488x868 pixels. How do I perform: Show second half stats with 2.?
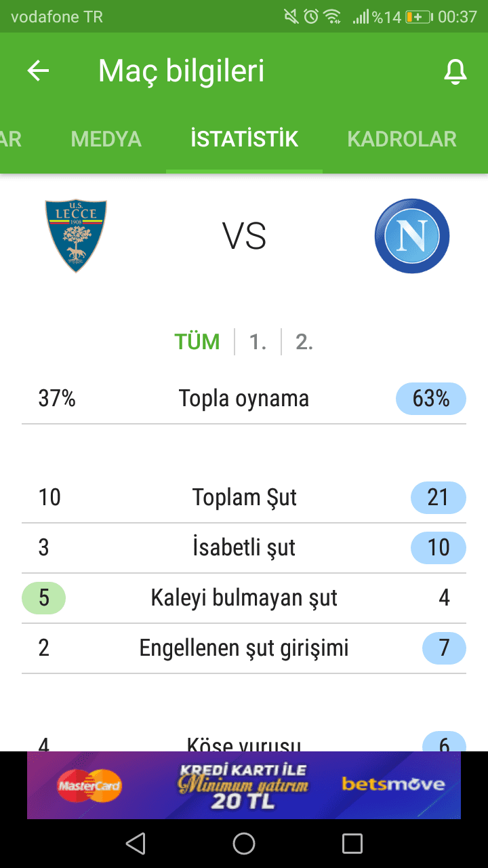(304, 342)
